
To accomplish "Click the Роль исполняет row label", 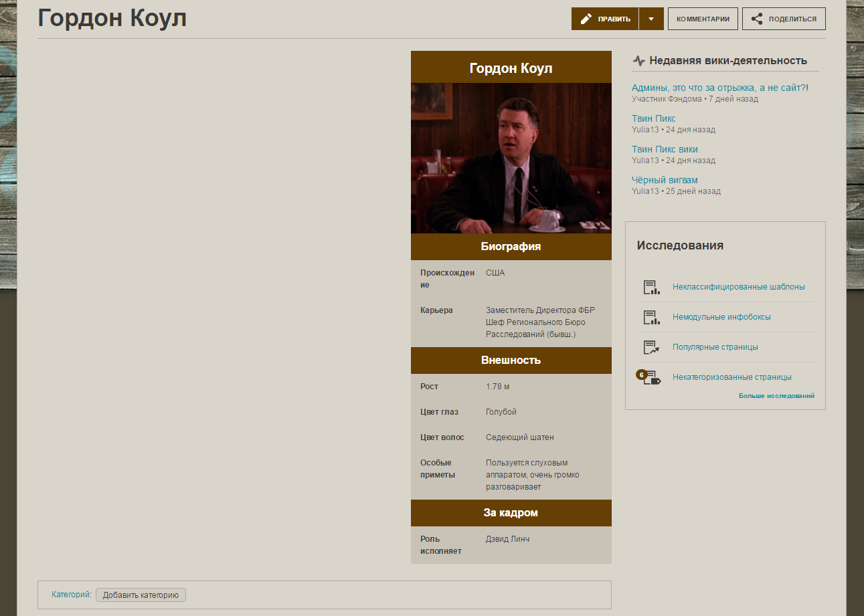I will click(441, 545).
